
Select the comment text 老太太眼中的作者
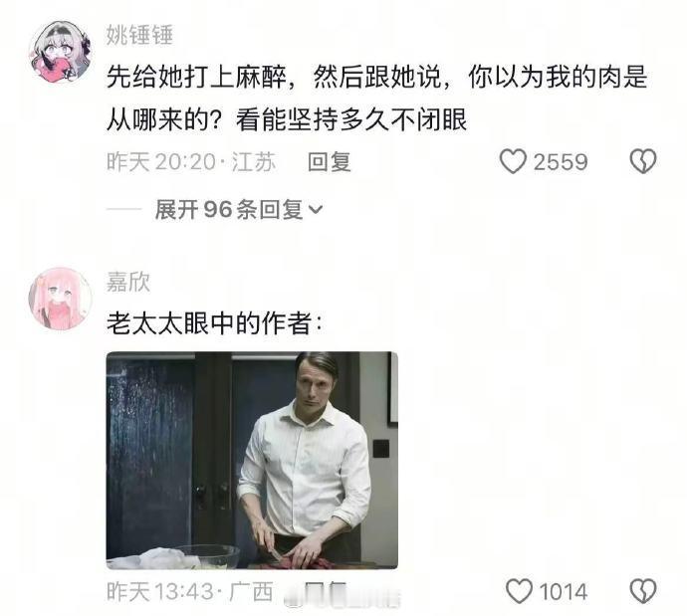[x=215, y=323]
